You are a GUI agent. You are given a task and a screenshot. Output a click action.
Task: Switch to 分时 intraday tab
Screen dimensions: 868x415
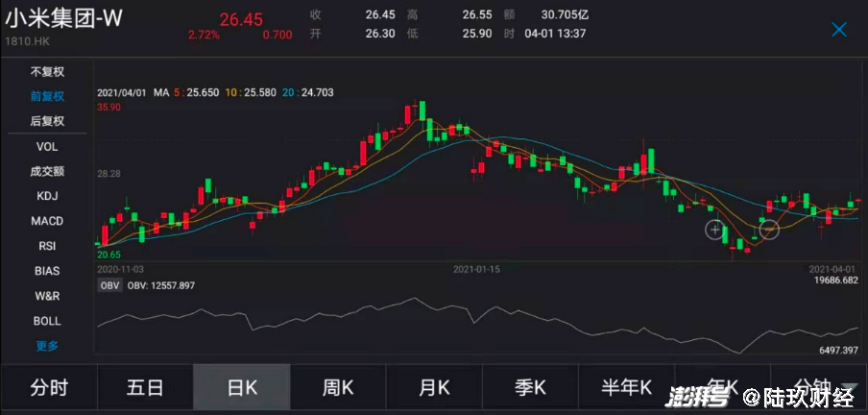49,389
